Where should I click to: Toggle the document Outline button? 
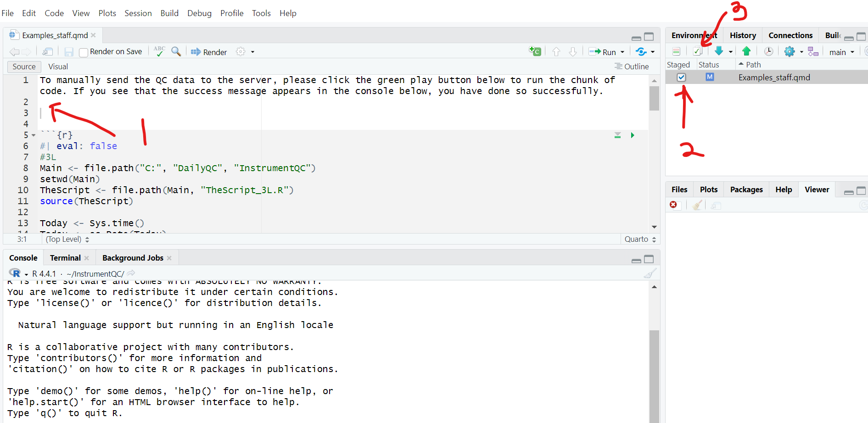tap(632, 67)
